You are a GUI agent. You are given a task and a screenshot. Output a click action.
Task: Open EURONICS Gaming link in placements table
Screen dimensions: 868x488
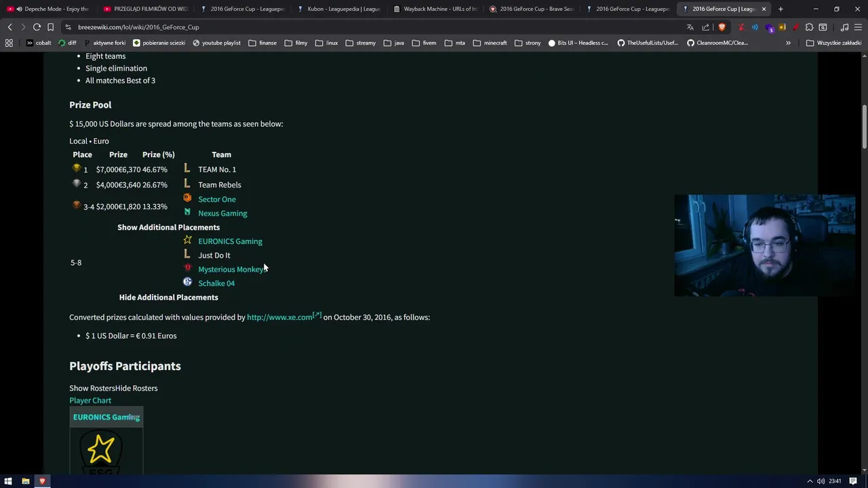[230, 241]
